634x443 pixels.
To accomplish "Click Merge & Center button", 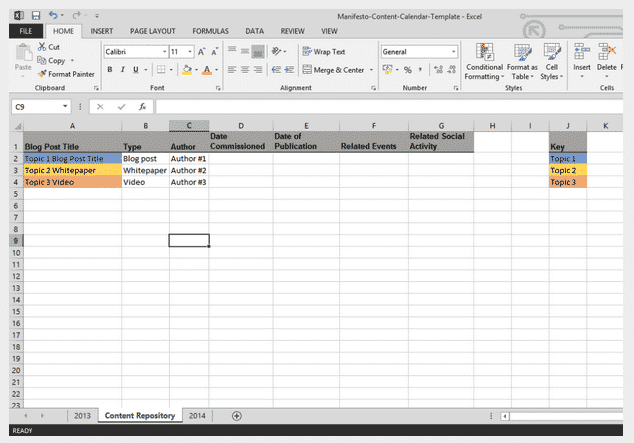I will (334, 70).
